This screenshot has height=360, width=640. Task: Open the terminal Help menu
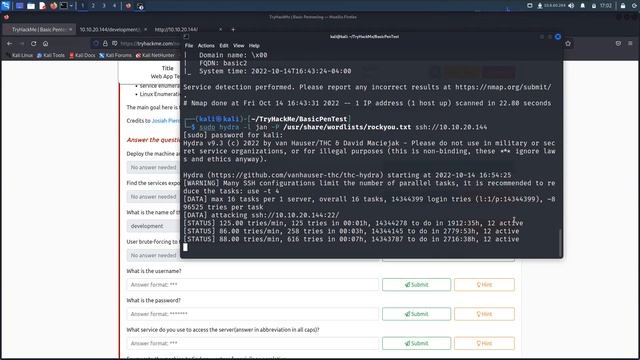254,46
